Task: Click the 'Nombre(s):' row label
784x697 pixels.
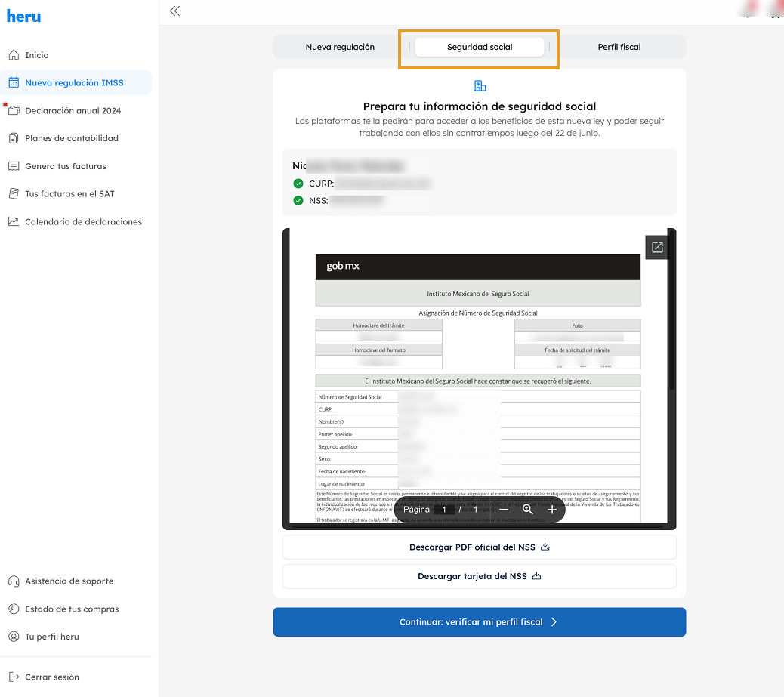Action: point(331,422)
